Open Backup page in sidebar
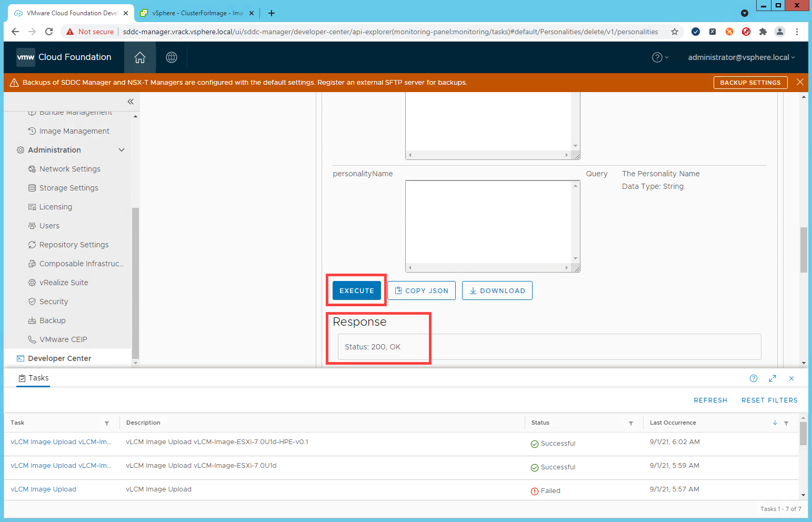Viewport: 812px width, 522px height. pyautogui.click(x=52, y=320)
